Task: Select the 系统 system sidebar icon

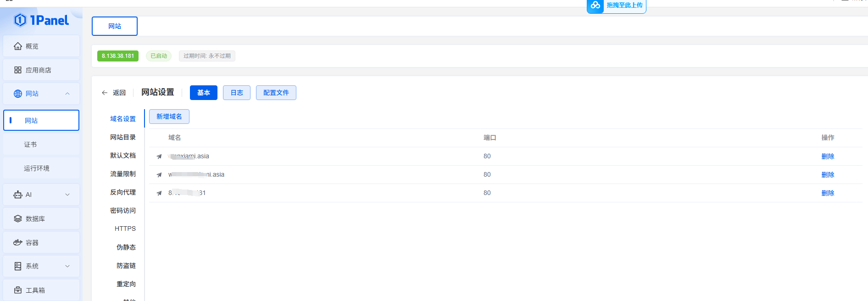Action: point(17,266)
